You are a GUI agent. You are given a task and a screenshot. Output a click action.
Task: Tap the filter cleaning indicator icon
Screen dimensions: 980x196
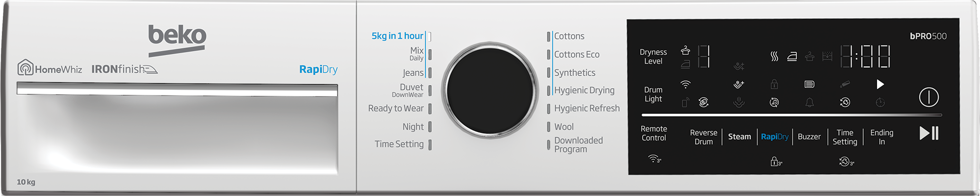[809, 85]
